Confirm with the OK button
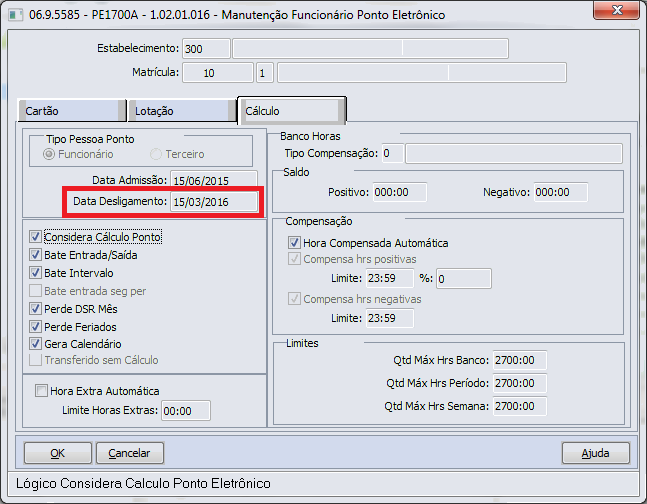Image resolution: width=647 pixels, height=504 pixels. click(x=58, y=453)
